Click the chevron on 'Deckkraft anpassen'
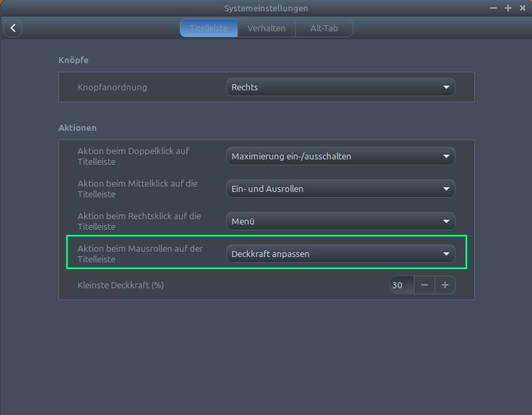The height and width of the screenshot is (415, 532). point(447,254)
